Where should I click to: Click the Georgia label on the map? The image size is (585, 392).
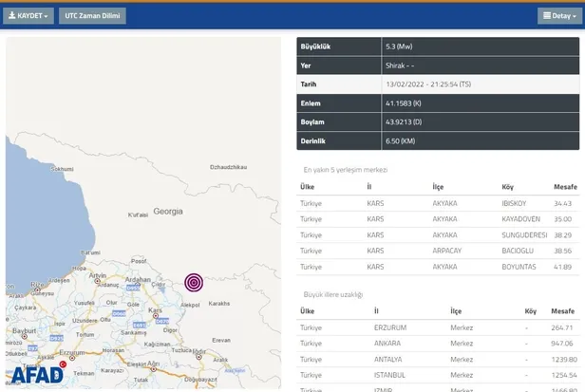pos(168,211)
